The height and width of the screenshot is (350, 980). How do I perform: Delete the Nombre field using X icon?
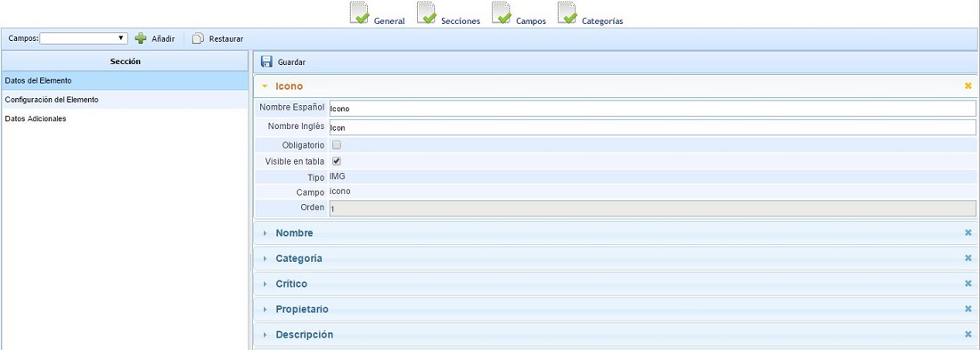(968, 232)
